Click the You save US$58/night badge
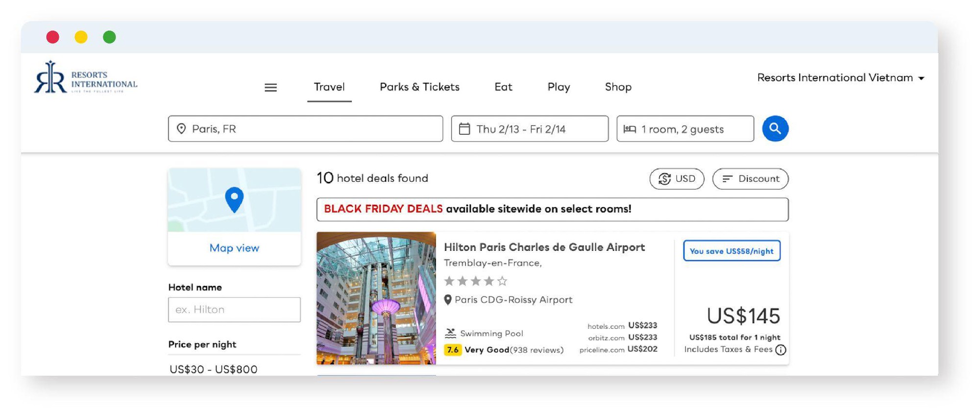Image resolution: width=980 pixels, height=414 pixels. [732, 251]
